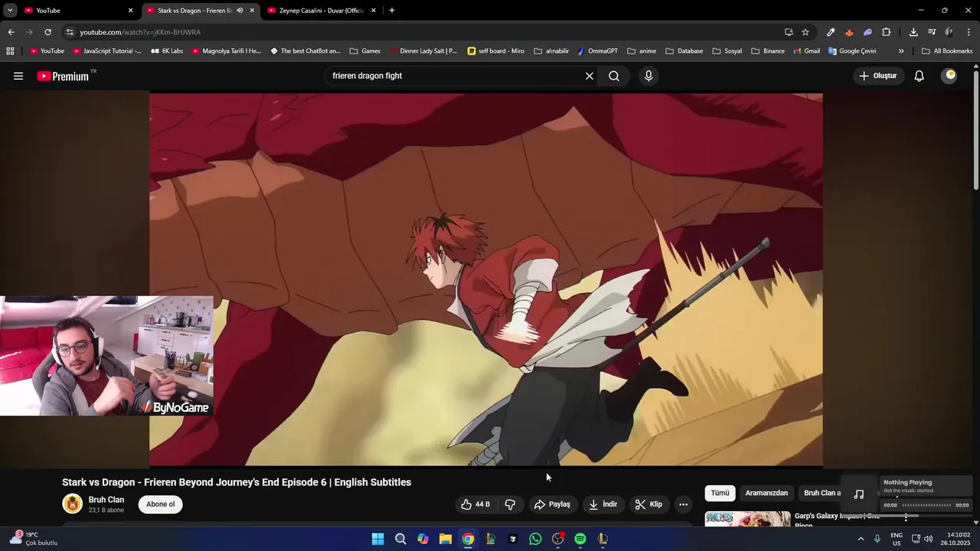Open the Google Çeviri bookmark
This screenshot has height=551, width=980.
click(x=852, y=51)
